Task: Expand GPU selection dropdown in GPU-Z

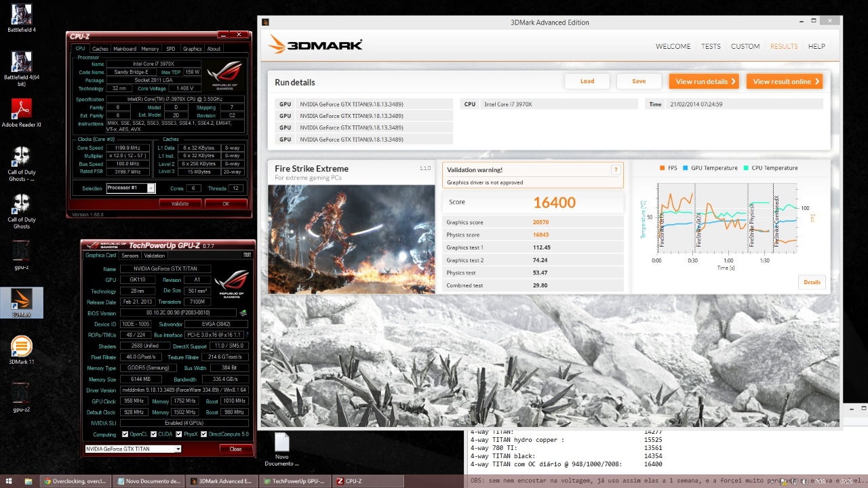Action: [x=178, y=449]
